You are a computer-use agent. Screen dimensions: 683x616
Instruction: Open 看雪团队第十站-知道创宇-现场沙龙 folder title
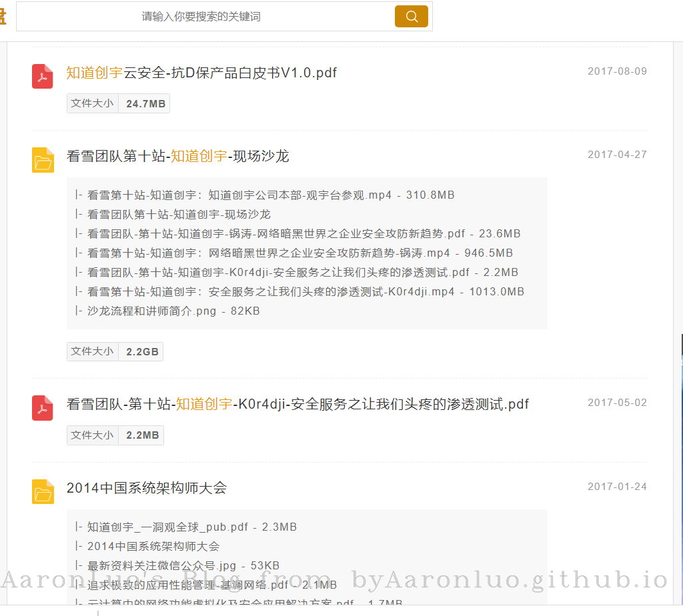[177, 156]
